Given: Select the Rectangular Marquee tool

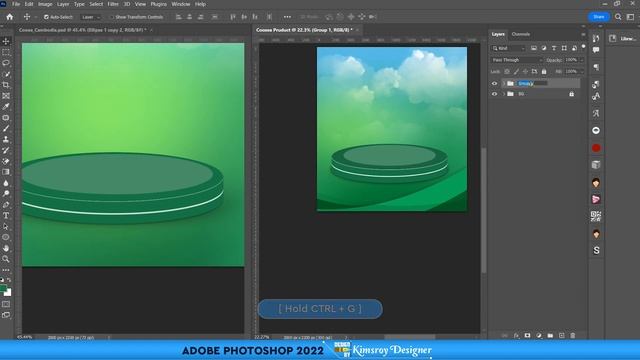Looking at the screenshot, I should (x=6, y=52).
